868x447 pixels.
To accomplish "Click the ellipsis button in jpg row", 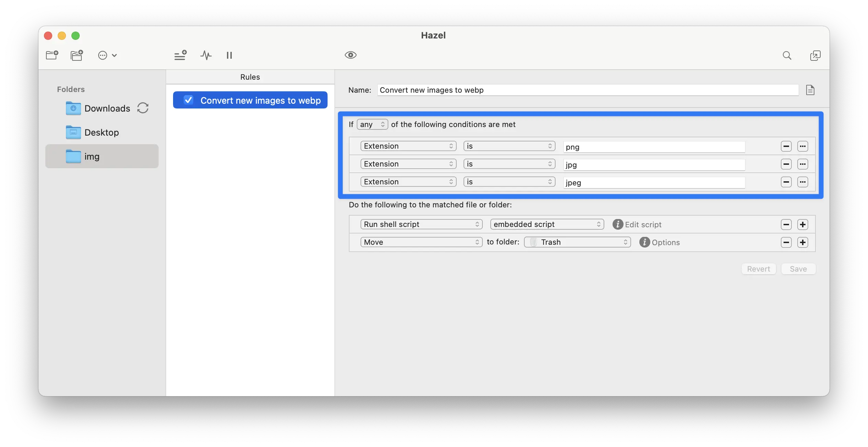I will pos(803,164).
